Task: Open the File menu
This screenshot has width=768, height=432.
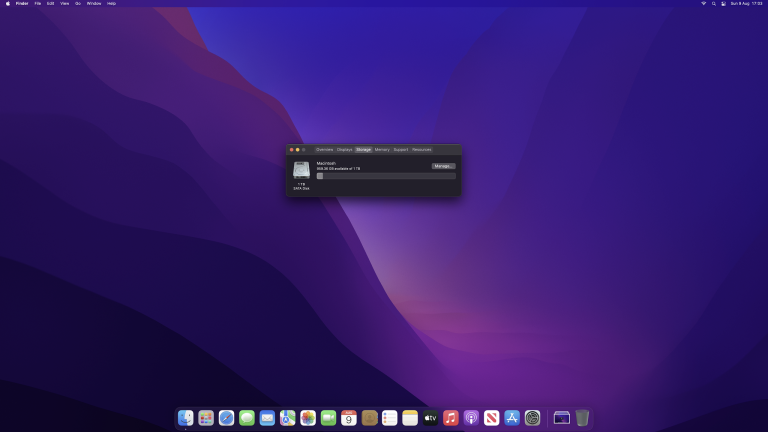Action: pos(38,3)
